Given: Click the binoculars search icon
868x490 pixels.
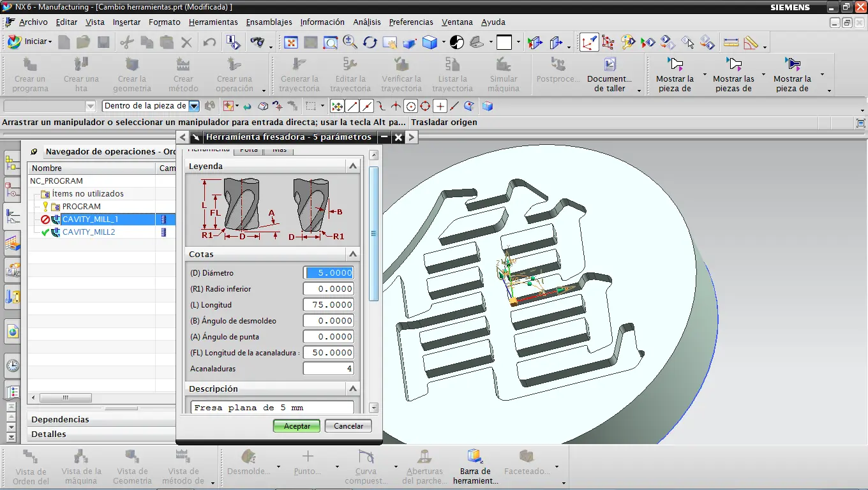Looking at the screenshot, I should [257, 42].
